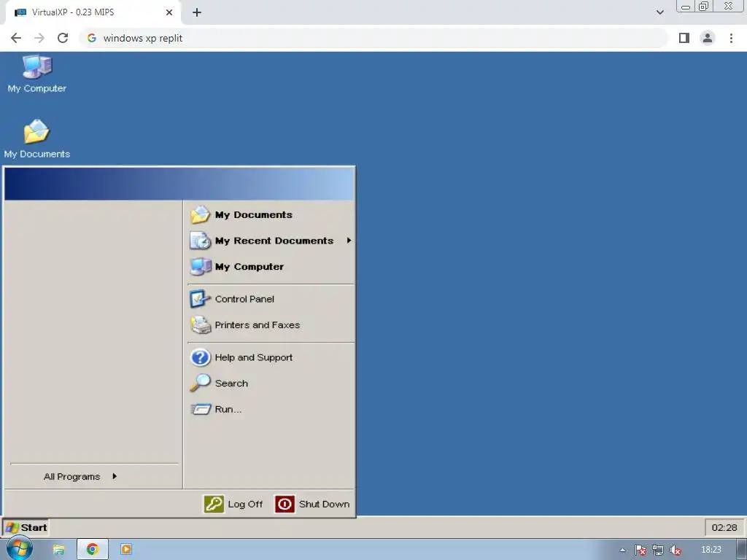Open My Documents in Start menu

click(271, 215)
